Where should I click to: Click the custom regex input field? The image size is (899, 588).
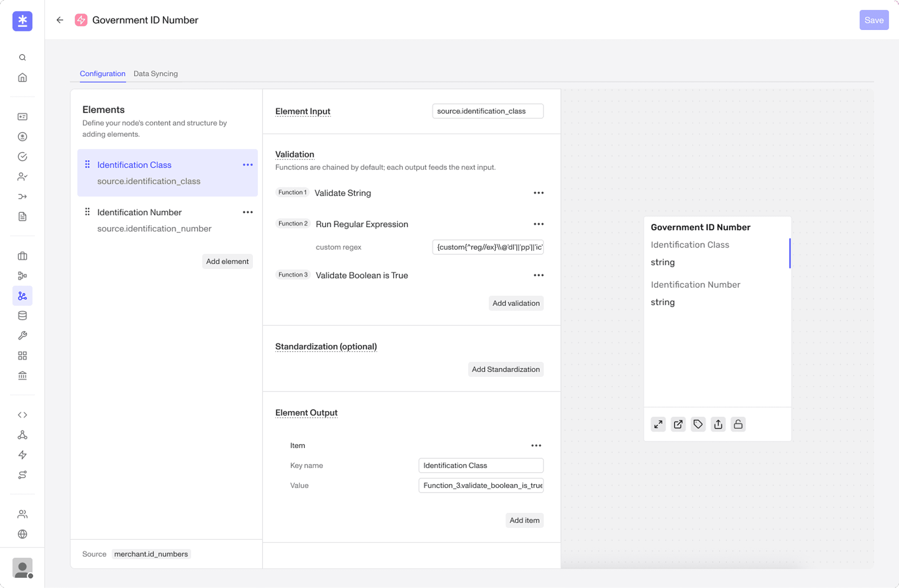point(488,247)
